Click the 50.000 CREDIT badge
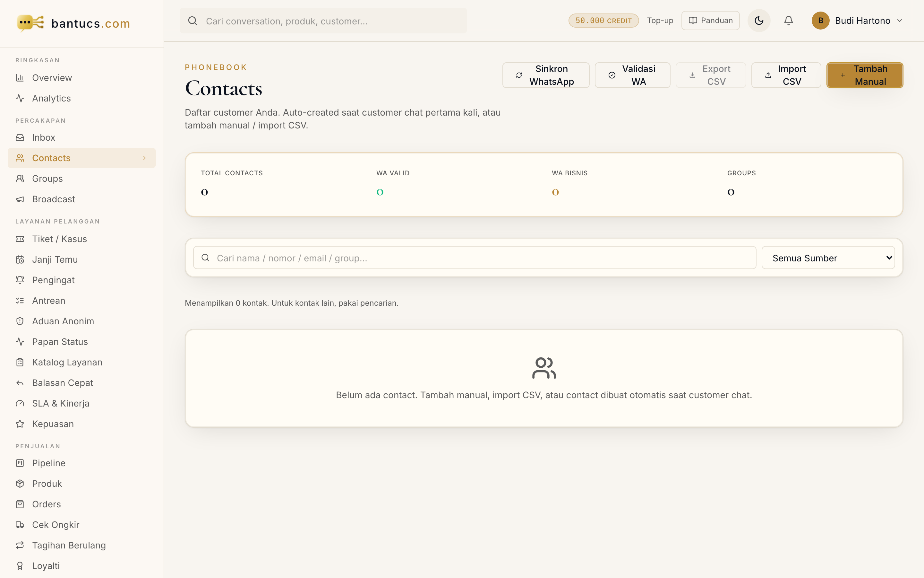Screen dimensions: 924x578 coord(603,21)
